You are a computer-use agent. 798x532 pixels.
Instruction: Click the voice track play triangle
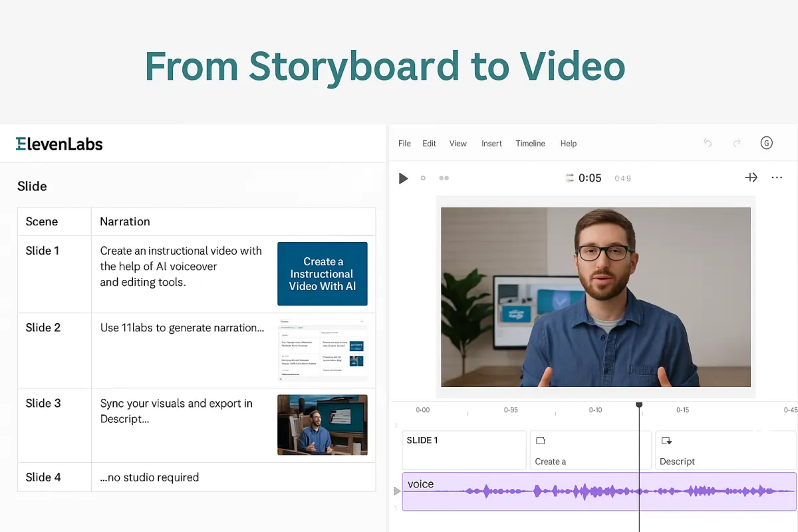398,491
